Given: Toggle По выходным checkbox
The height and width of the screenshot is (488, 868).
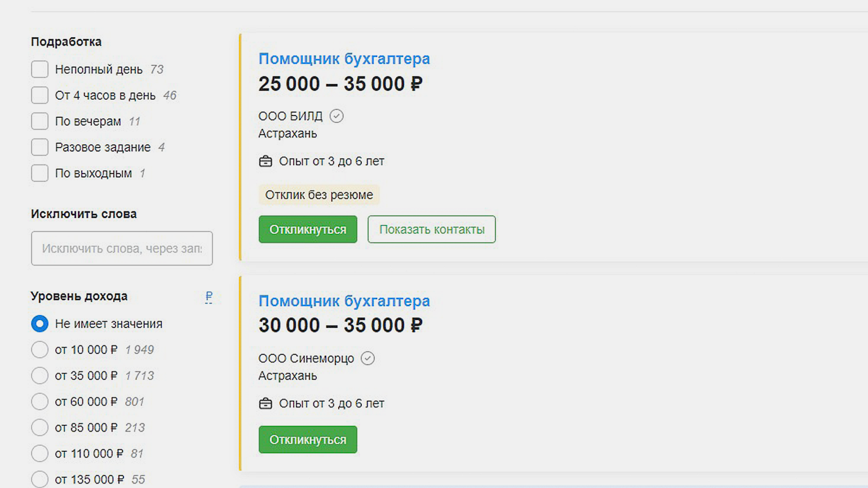Looking at the screenshot, I should [39, 173].
